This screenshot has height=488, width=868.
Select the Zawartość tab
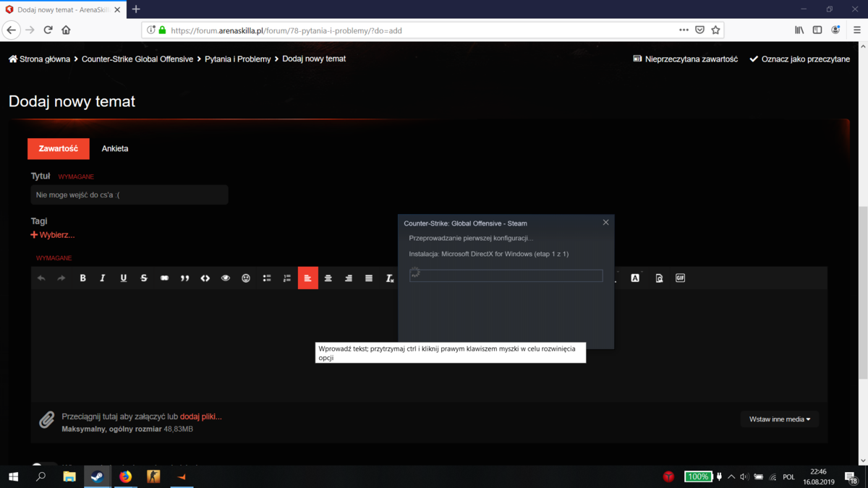tap(59, 149)
